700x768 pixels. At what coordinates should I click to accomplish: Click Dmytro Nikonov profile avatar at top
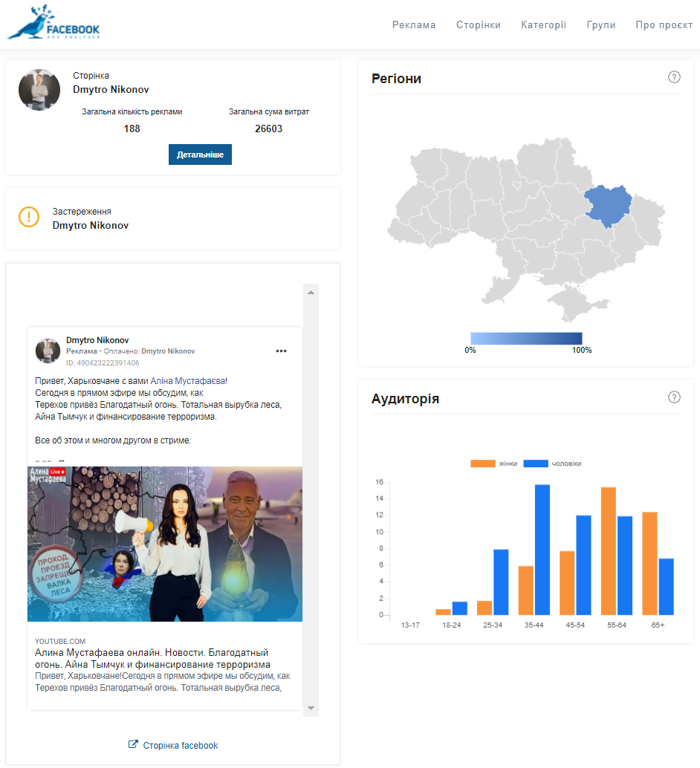[x=39, y=90]
